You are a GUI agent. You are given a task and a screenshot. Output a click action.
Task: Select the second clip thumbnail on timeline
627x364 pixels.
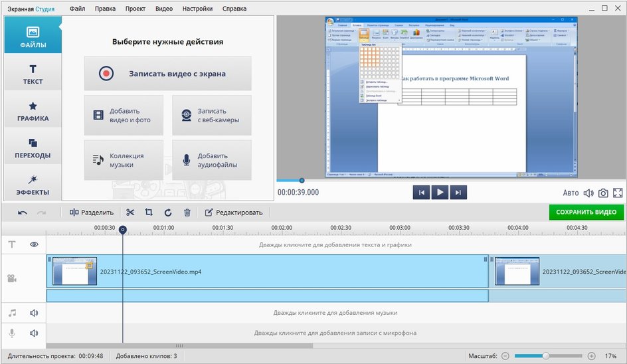(517, 271)
